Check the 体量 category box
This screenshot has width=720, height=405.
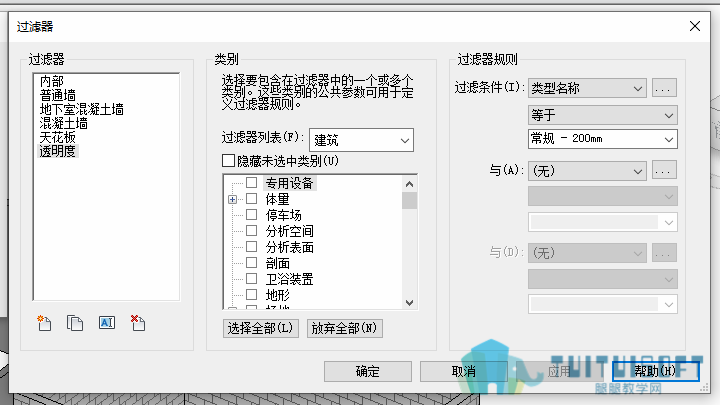[x=251, y=199]
